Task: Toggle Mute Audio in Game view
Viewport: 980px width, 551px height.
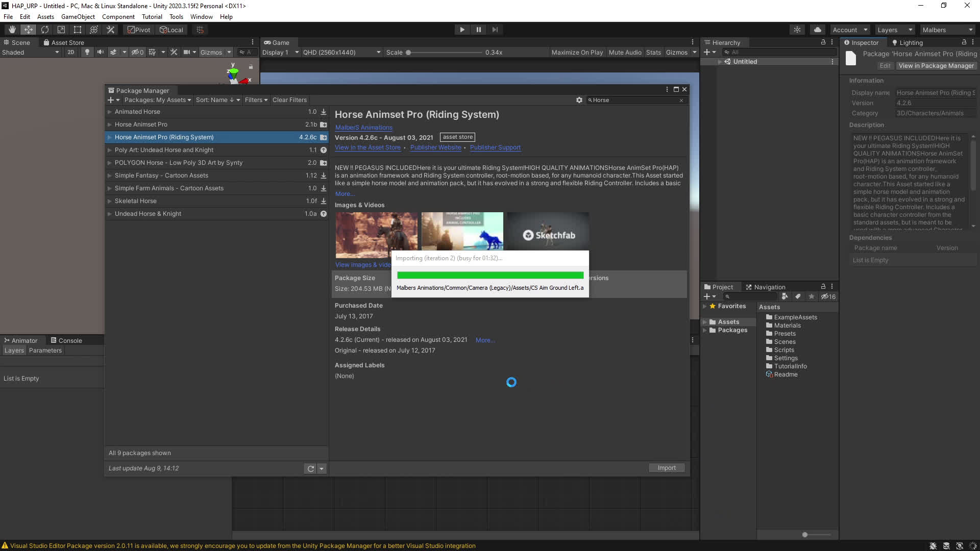Action: pyautogui.click(x=625, y=52)
